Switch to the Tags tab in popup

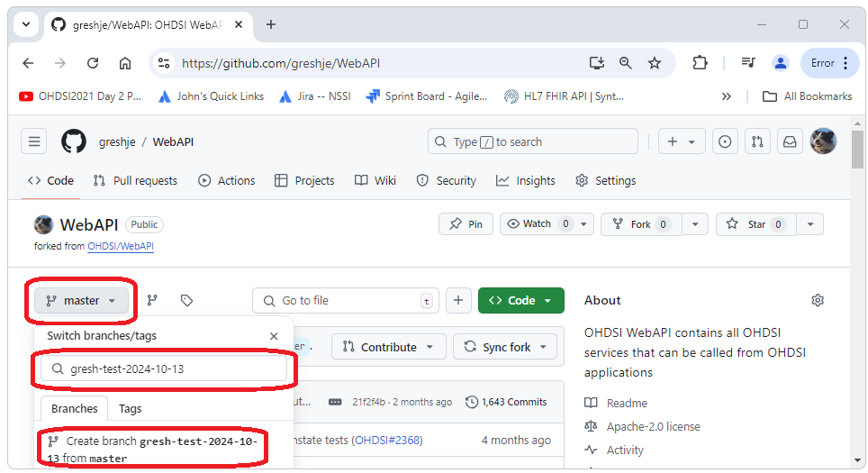130,409
